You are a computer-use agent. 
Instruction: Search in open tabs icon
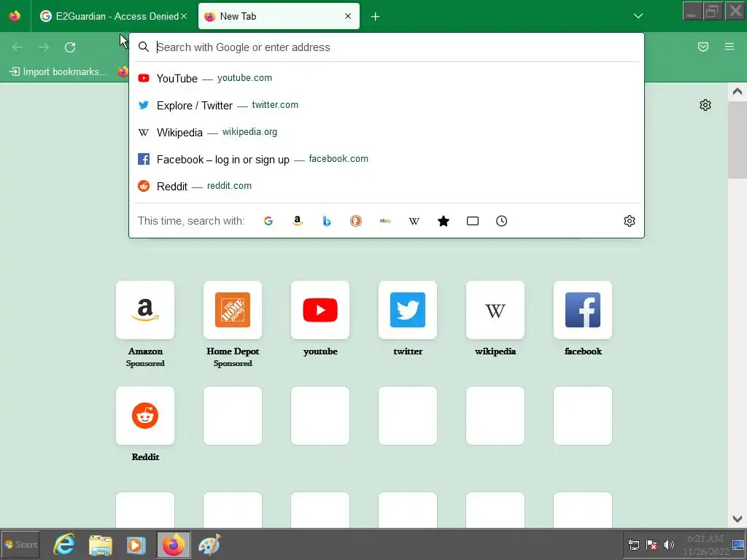click(x=473, y=221)
